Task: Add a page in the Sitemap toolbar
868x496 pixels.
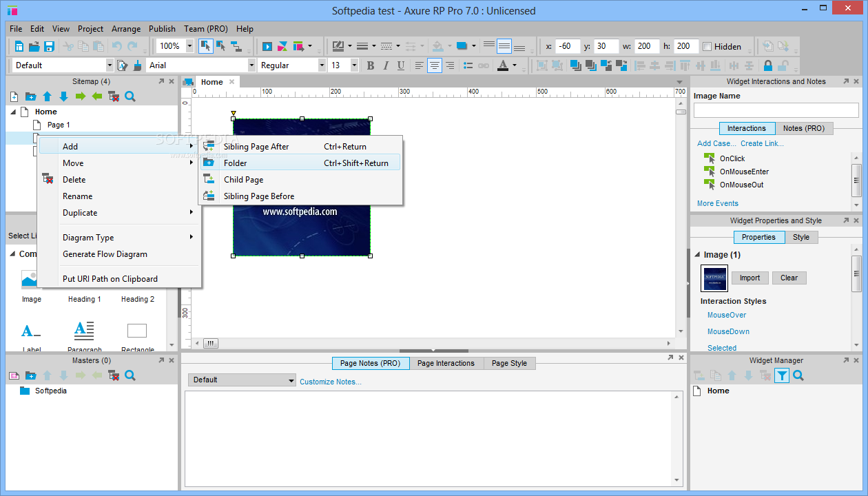Action: (x=14, y=96)
